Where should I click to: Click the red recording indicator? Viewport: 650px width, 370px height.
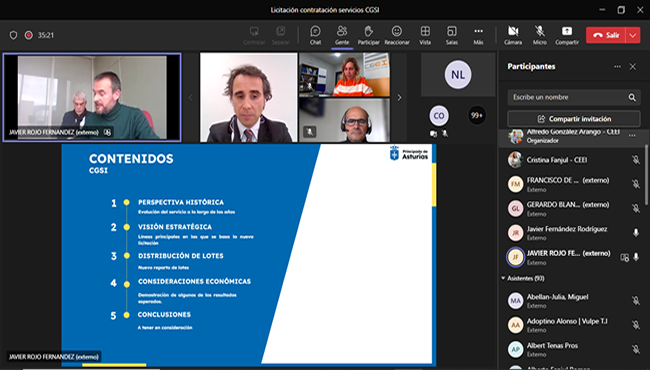29,35
